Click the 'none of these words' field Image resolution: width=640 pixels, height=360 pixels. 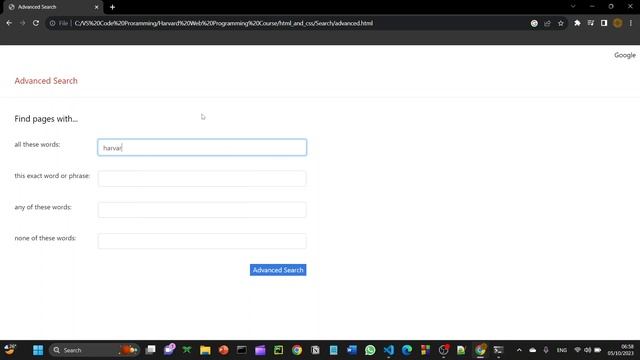click(202, 241)
